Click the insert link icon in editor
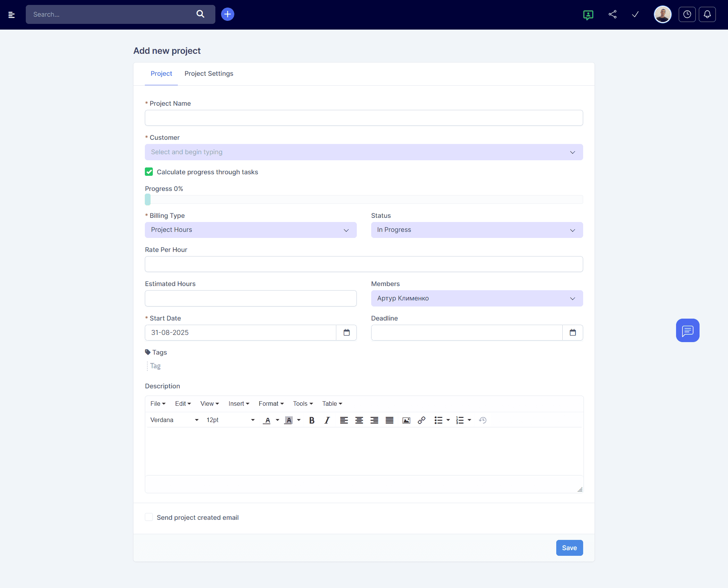The height and width of the screenshot is (588, 728). coord(421,420)
